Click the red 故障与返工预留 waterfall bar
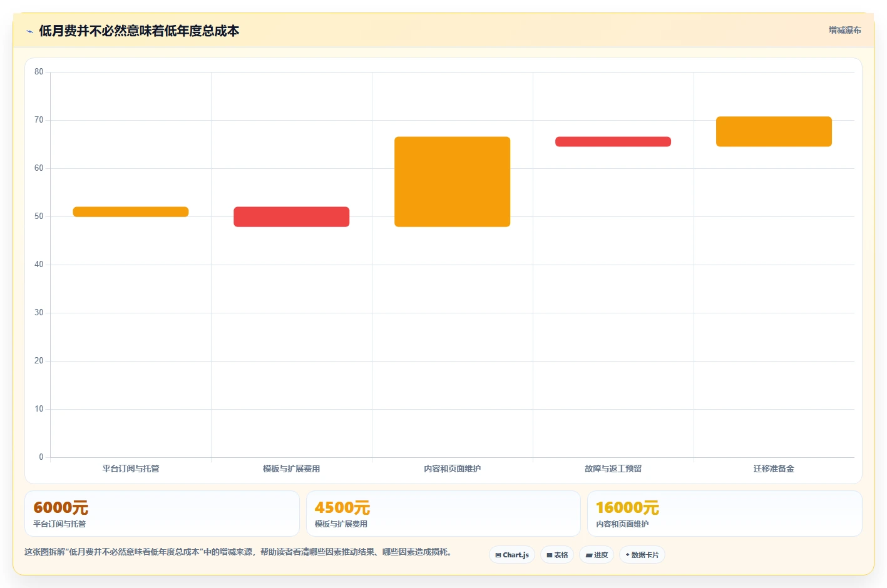Screen dimensions: 887x588 (613, 142)
